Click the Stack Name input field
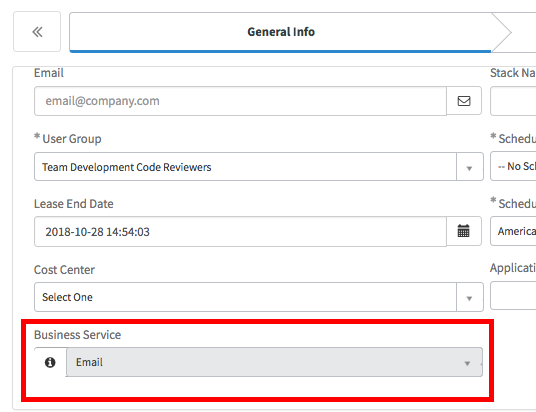Image resolution: width=536 pixels, height=412 pixels. tap(513, 101)
